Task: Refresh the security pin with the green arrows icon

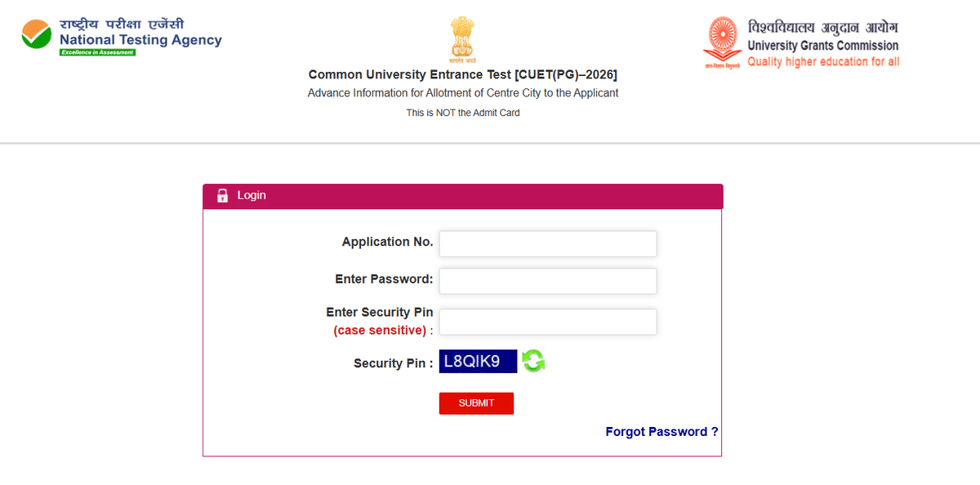Action: [533, 361]
